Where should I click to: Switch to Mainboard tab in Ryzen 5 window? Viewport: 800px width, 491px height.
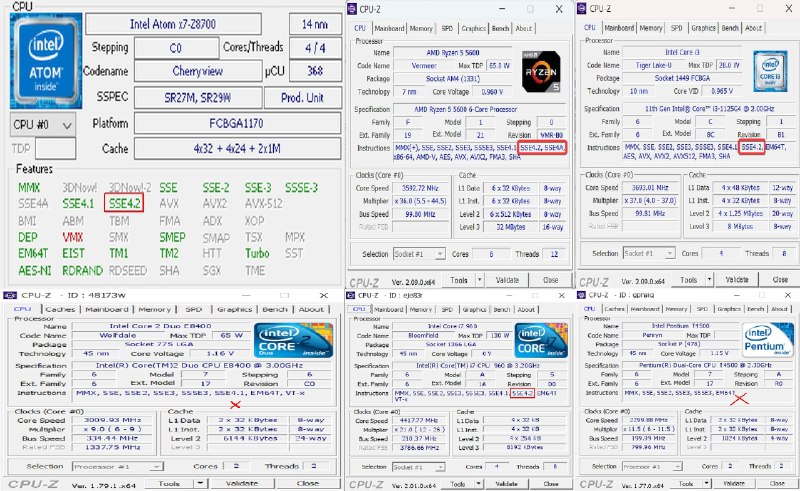[389, 29]
